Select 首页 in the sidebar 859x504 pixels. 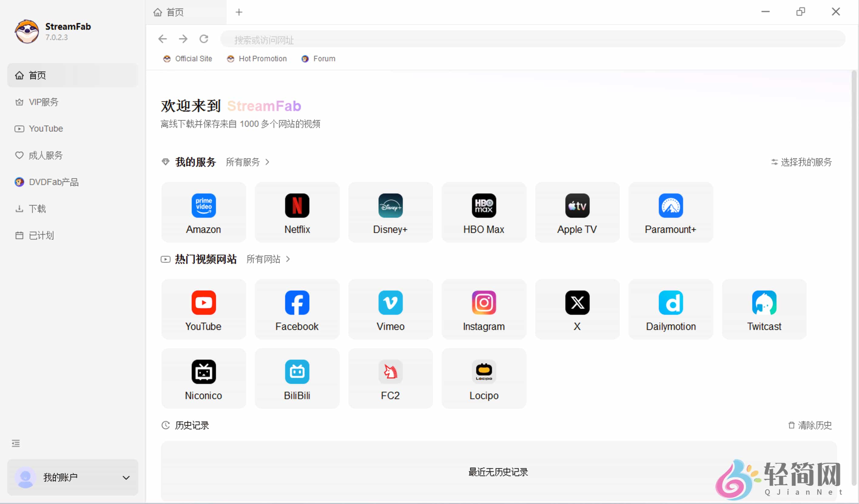[72, 75]
